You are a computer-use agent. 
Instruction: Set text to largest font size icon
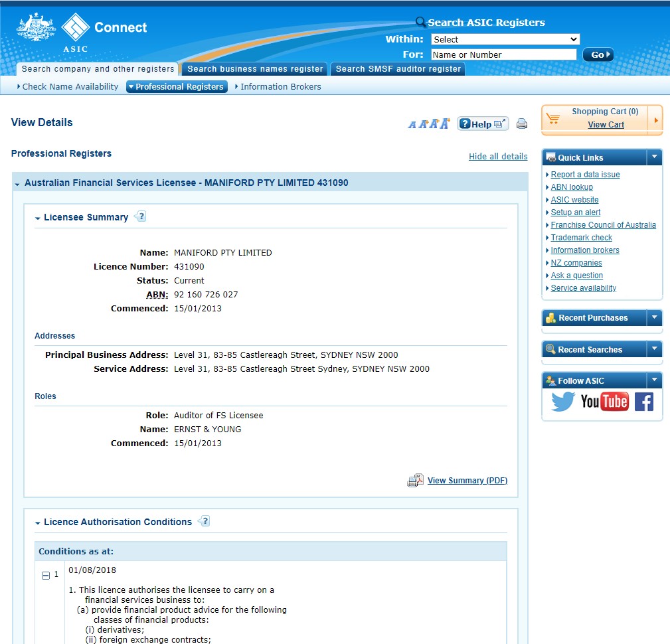pos(446,123)
